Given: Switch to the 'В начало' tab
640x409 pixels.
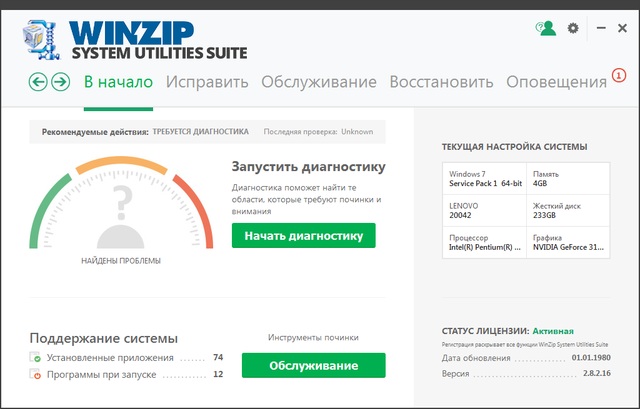Looking at the screenshot, I should click(118, 82).
